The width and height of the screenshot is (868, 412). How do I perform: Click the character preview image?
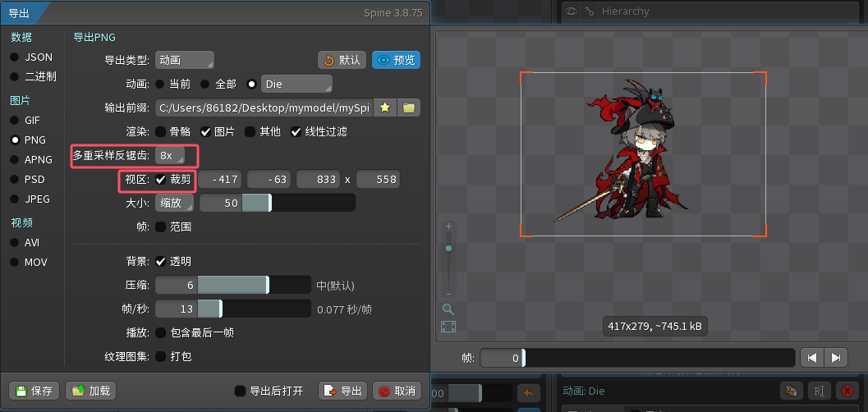(x=622, y=150)
